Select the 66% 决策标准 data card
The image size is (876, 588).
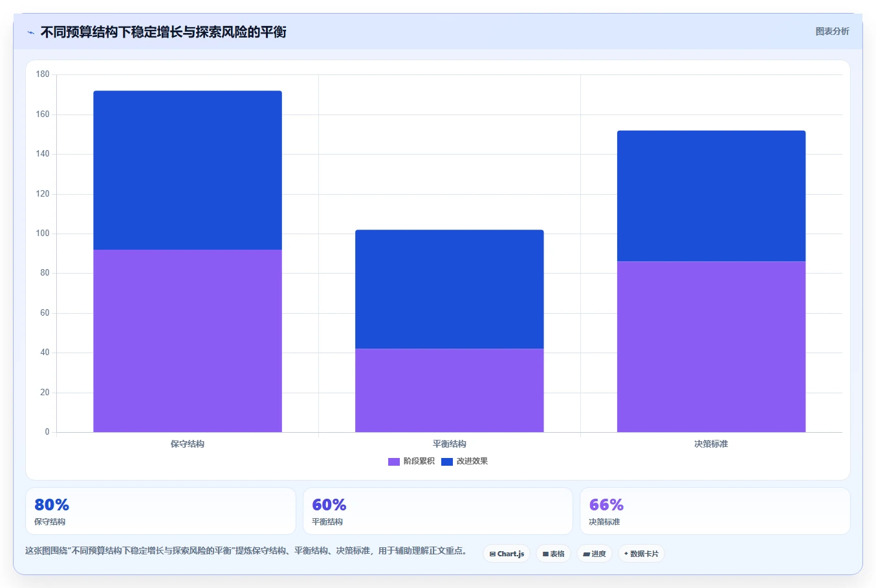pos(715,511)
